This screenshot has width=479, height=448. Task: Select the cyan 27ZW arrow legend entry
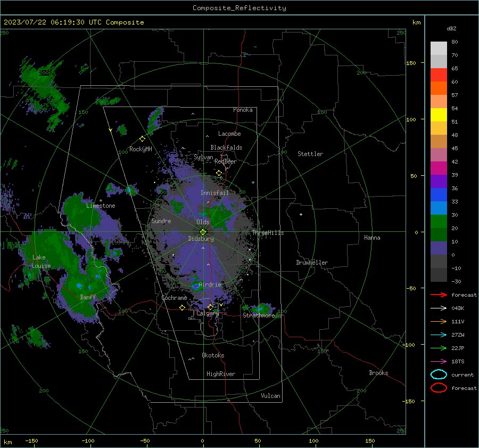pyautogui.click(x=439, y=335)
